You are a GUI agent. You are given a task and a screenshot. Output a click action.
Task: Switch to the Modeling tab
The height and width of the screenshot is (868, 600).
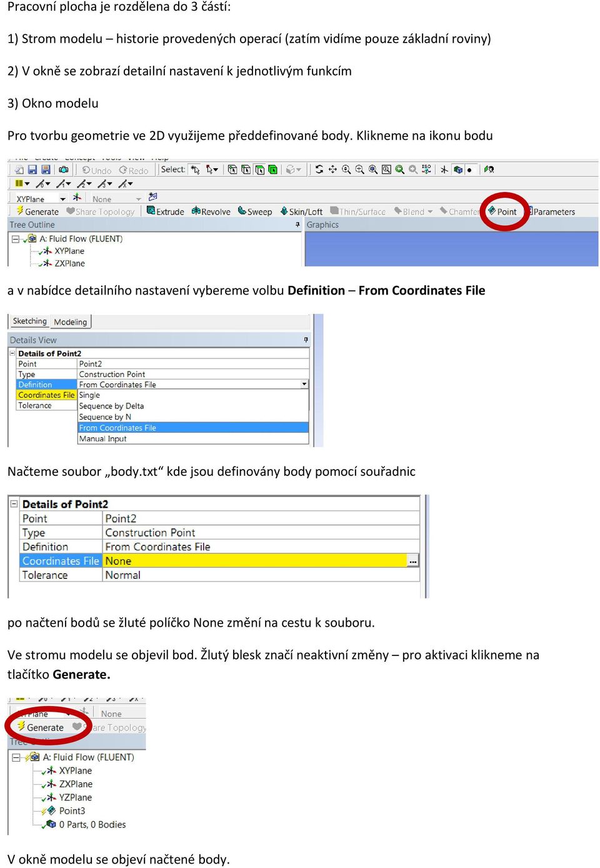click(71, 322)
